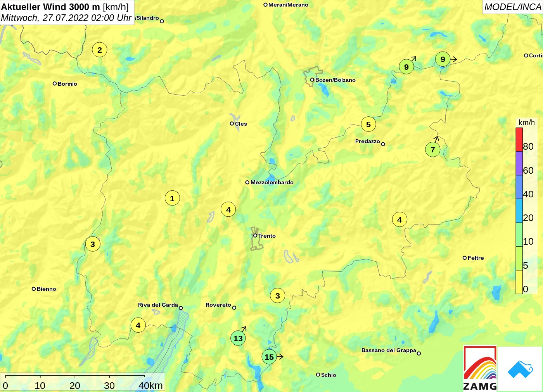Screen dimensions: 543x392
Task: Click the km/h legend heading
Action: click(x=527, y=123)
